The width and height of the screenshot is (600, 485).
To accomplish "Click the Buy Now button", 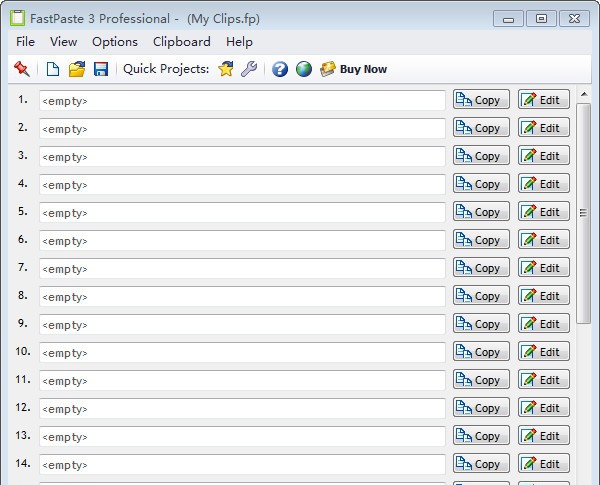I will pos(354,69).
